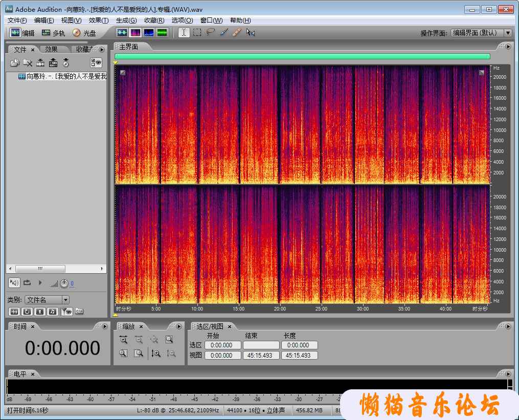Click Zoom In Vertically icon
This screenshot has width=519, height=420.
(x=156, y=353)
